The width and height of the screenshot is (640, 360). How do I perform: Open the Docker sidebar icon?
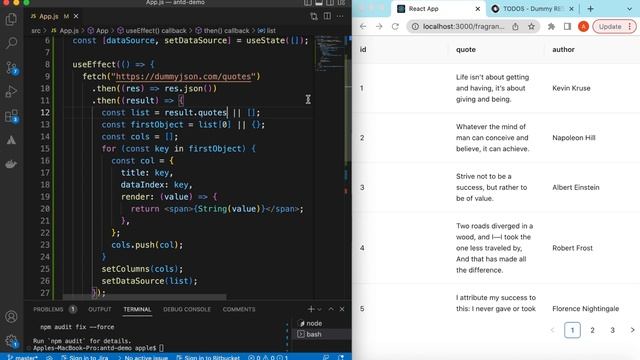coord(11,164)
